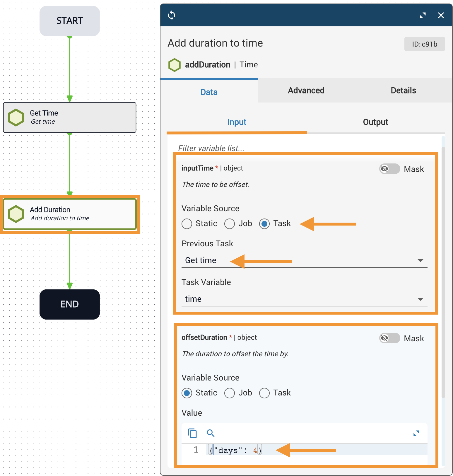Click the refresh icon in panel header
The width and height of the screenshot is (453, 476).
(172, 15)
